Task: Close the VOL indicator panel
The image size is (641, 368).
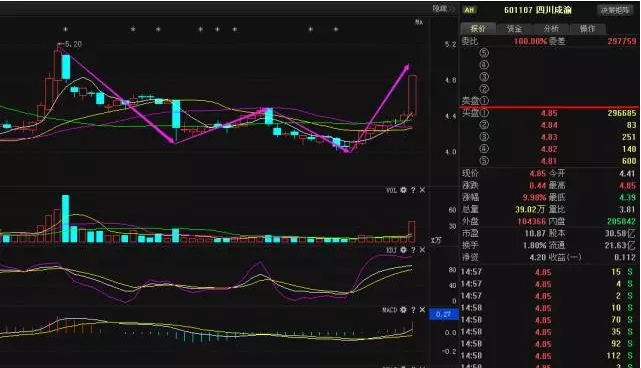Action: (x=422, y=190)
